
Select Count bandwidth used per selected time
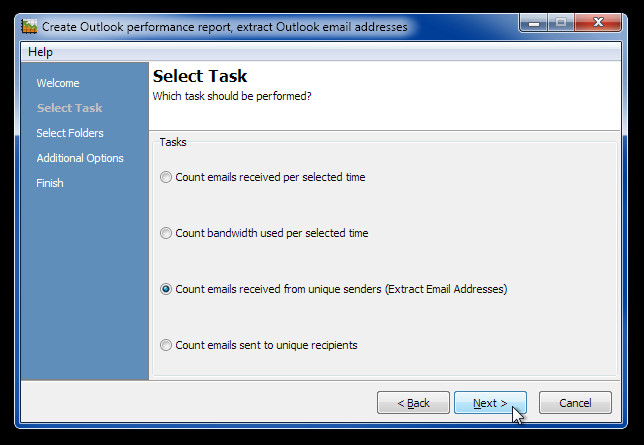click(x=264, y=233)
